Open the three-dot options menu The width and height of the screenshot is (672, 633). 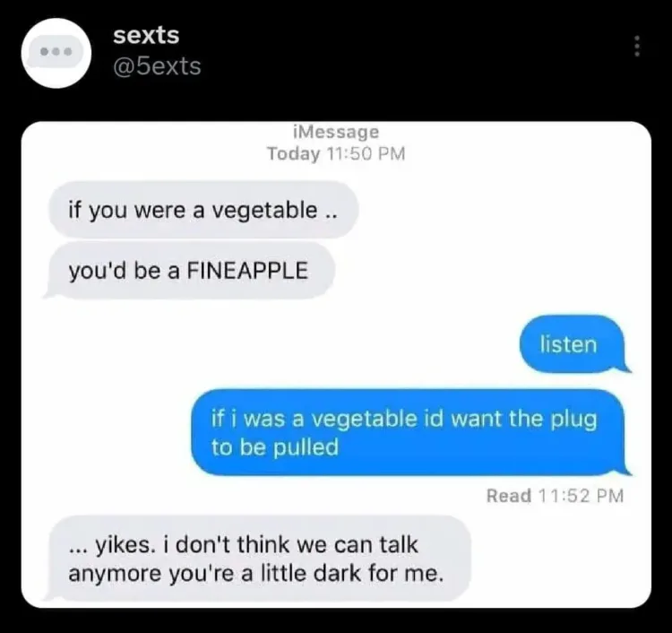point(637,46)
